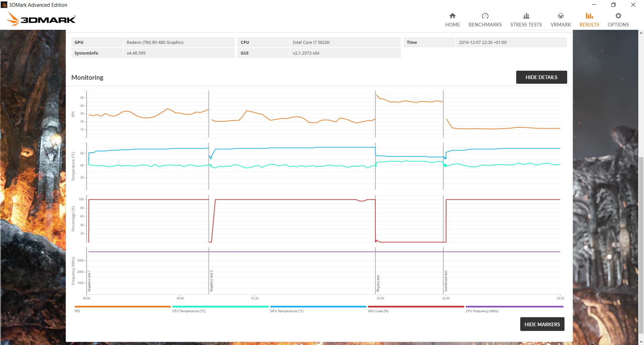
Task: Click the 'CPU' info label
Action: (245, 42)
